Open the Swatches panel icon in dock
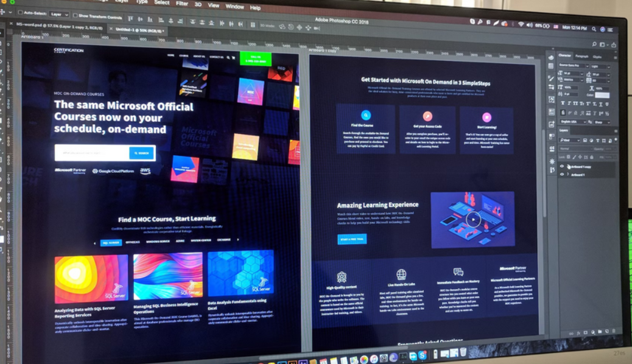Screen dimensions: 632x364 tap(551, 66)
